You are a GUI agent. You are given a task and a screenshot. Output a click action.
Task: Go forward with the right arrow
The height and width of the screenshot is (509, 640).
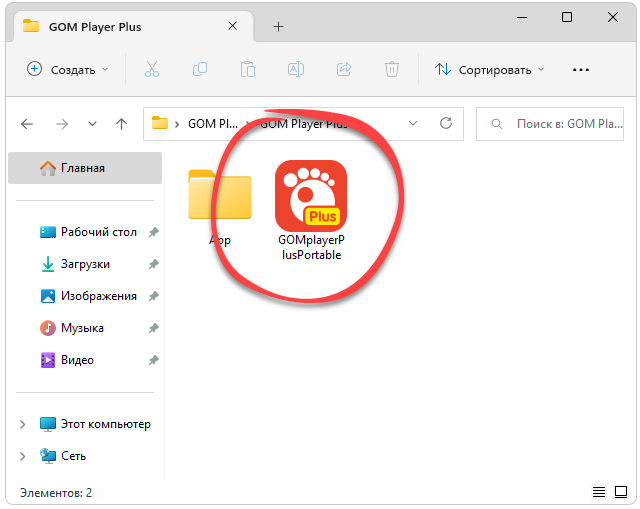62,124
